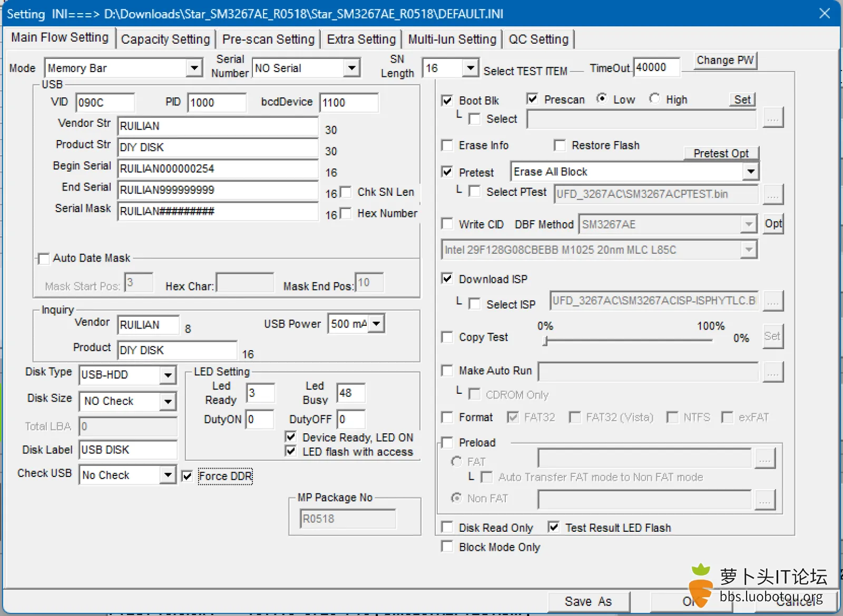The height and width of the screenshot is (616, 843).
Task: Enable Auto Date Mask checkbox
Action: (x=44, y=259)
